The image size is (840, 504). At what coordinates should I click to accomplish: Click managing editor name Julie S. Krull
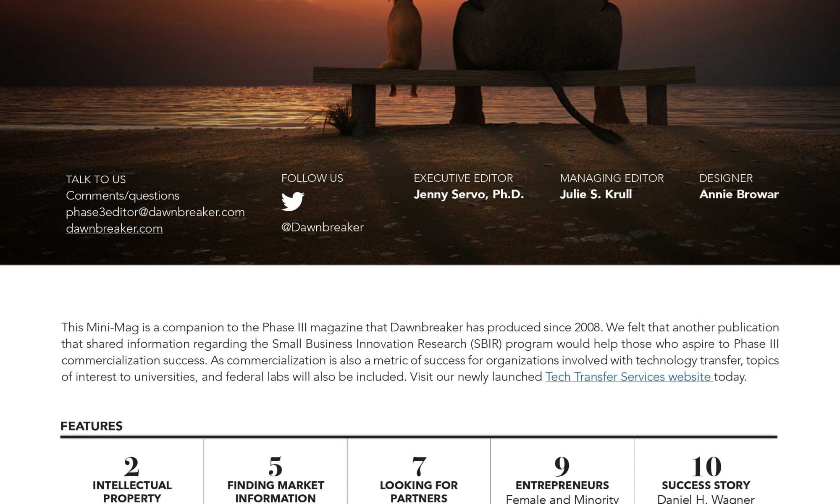596,194
